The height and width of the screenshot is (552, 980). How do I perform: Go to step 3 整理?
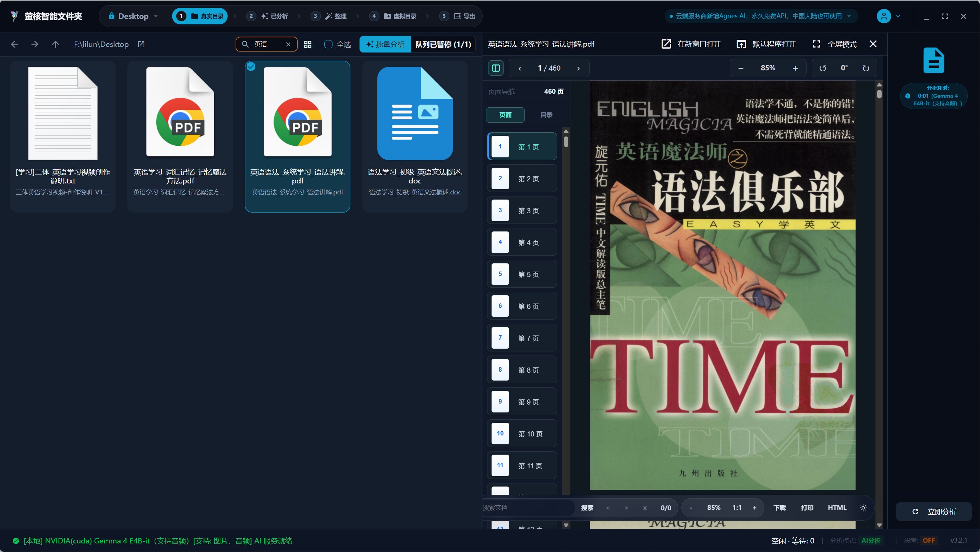click(x=329, y=16)
